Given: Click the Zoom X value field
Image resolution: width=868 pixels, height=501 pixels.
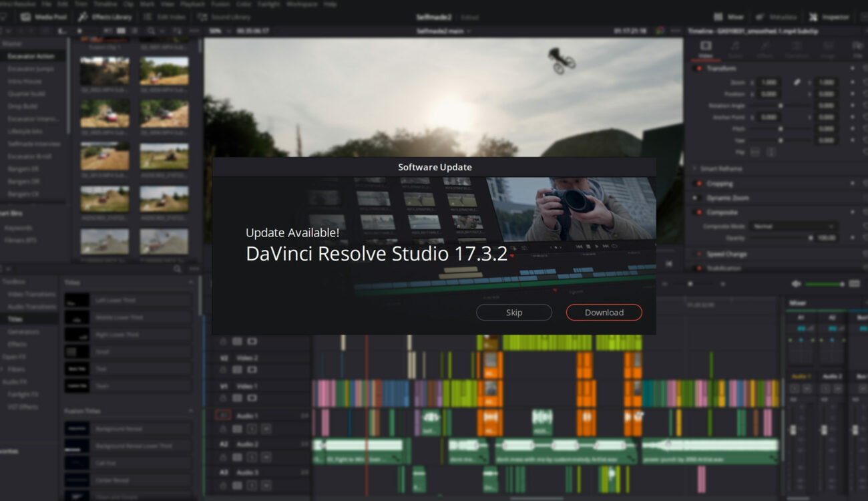Looking at the screenshot, I should click(x=769, y=82).
